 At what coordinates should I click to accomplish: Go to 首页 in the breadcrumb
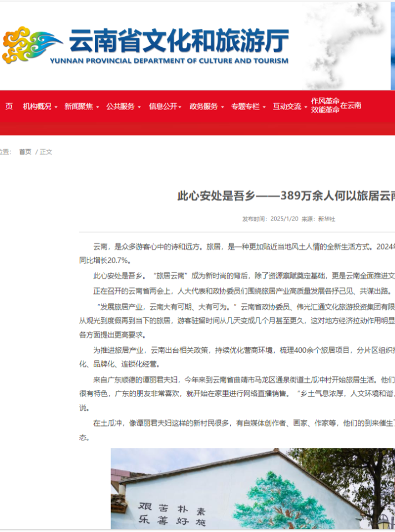pyautogui.click(x=25, y=152)
